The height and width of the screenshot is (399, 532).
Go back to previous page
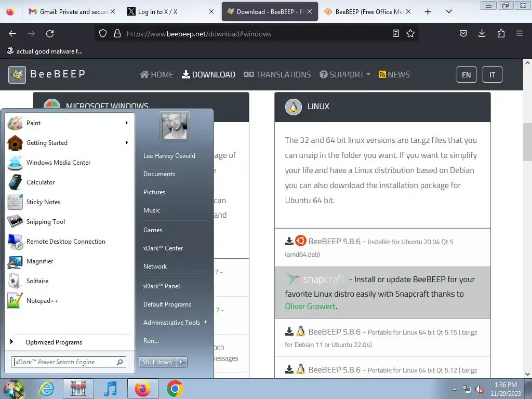12,34
